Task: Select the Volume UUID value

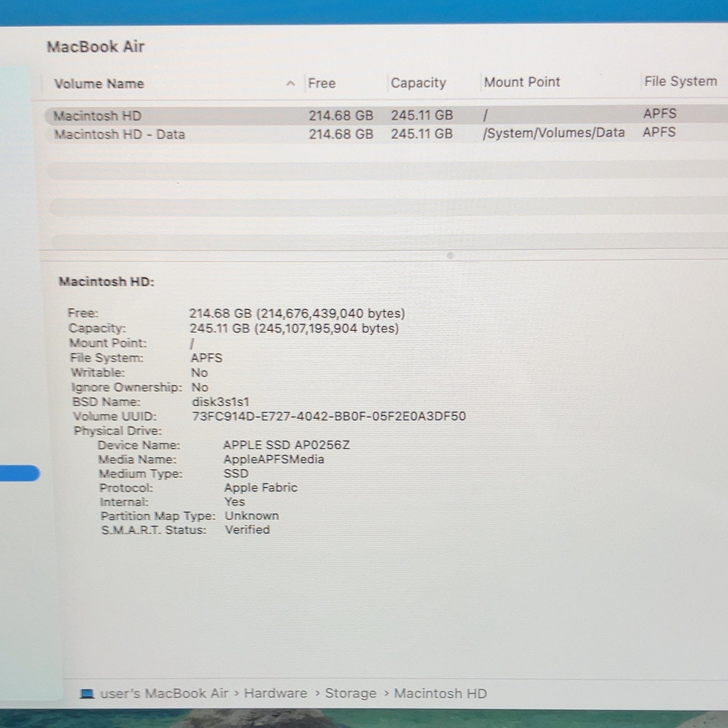Action: click(x=329, y=416)
